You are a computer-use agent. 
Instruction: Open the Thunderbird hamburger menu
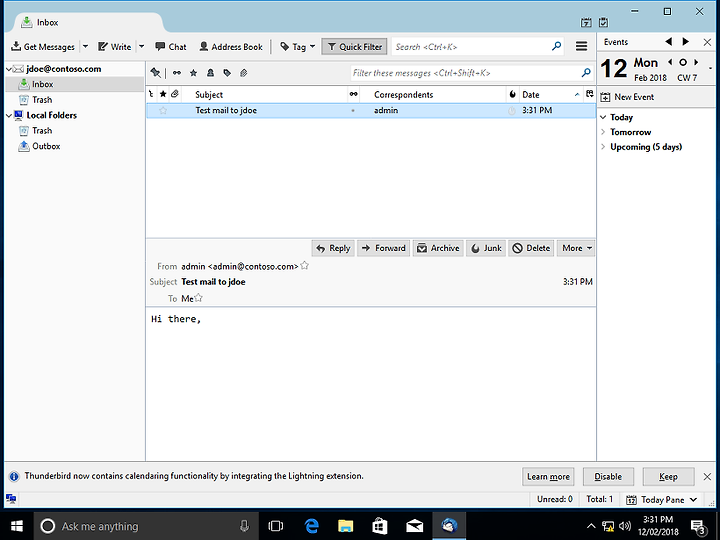581,46
